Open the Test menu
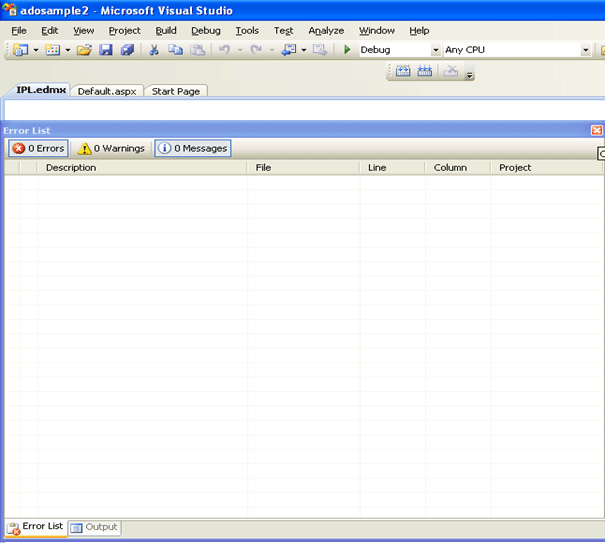 point(284,30)
